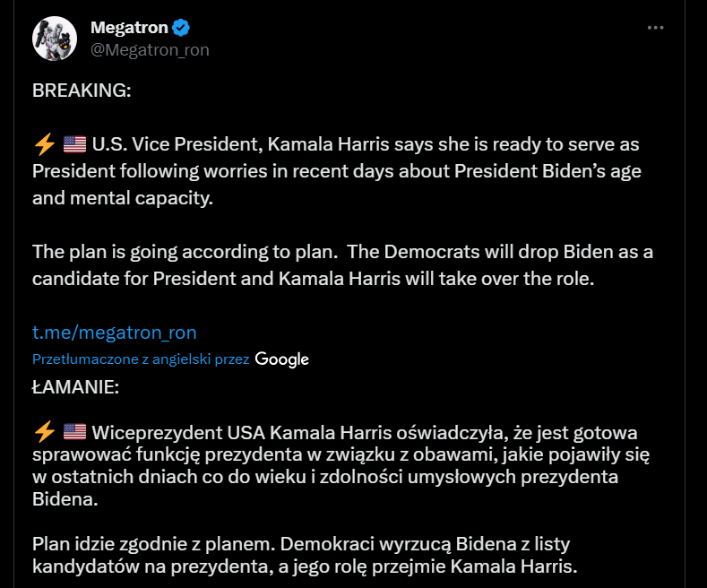Open the @Megatron_ron handle link
Screen dimensions: 707x588
point(150,49)
